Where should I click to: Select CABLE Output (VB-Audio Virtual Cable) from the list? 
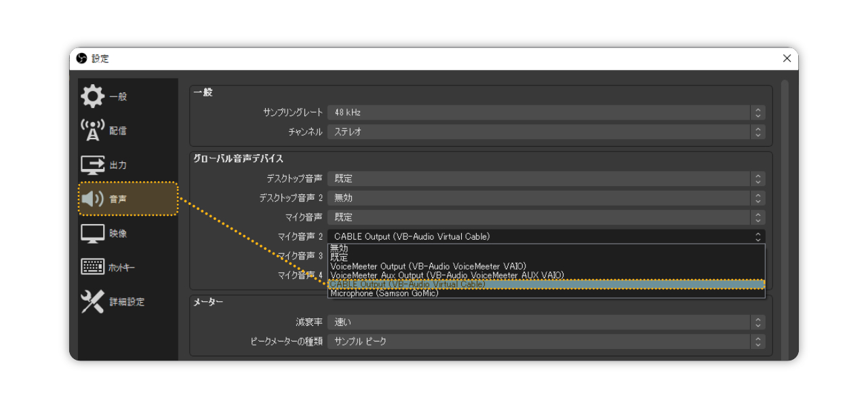tap(475, 283)
